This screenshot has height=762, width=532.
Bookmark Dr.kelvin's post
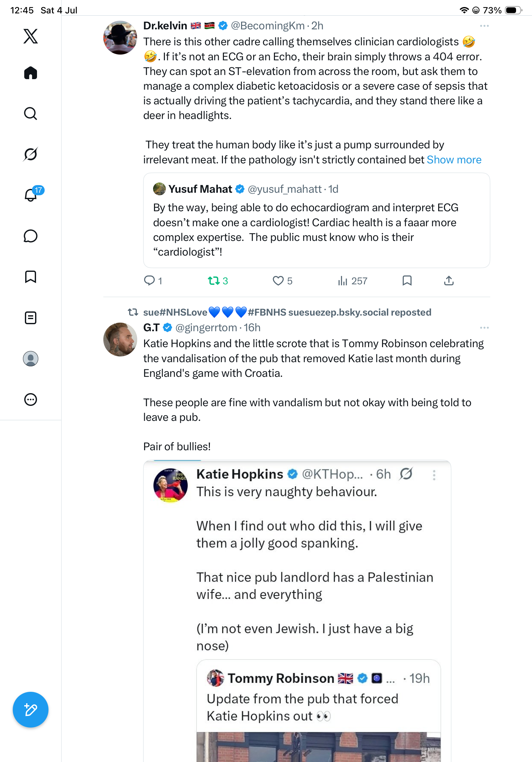(407, 281)
